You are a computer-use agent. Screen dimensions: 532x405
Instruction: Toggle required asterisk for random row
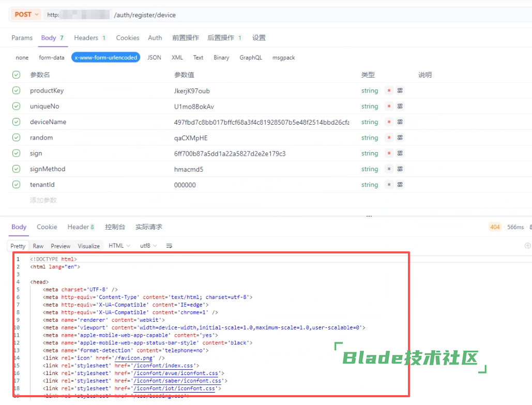(x=389, y=138)
